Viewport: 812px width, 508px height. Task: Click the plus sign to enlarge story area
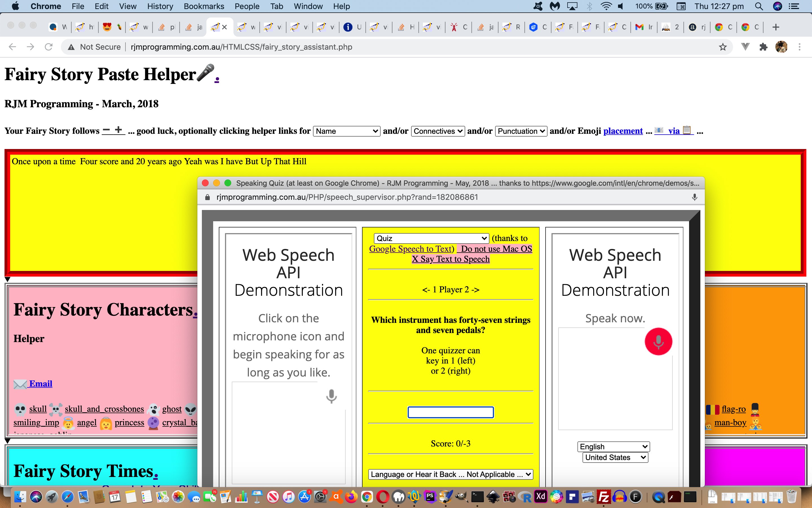(x=118, y=130)
